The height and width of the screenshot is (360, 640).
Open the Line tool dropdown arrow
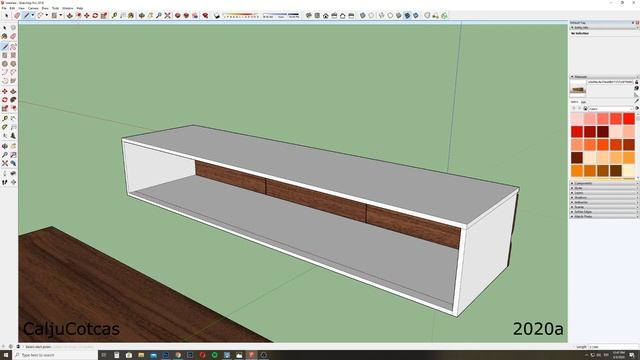pos(33,16)
